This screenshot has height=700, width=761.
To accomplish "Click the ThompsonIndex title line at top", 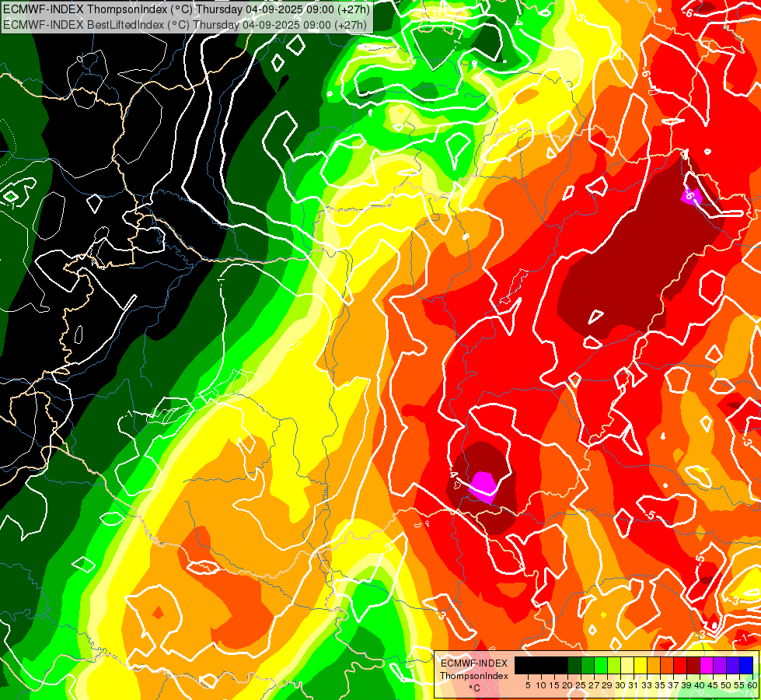I will pyautogui.click(x=187, y=9).
